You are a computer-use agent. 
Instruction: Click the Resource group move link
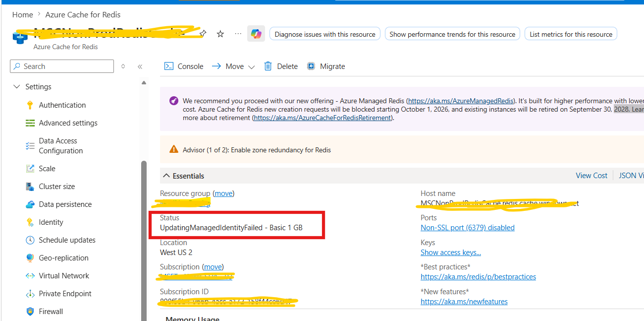223,193
